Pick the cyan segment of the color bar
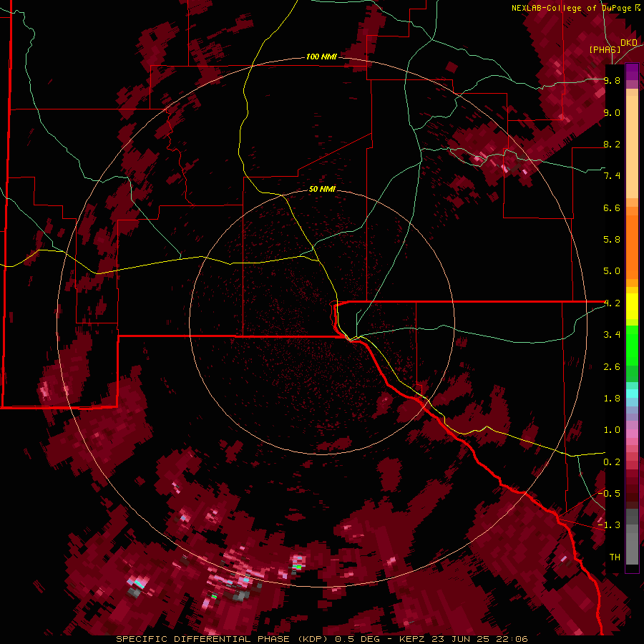The image size is (644, 644). [632, 394]
